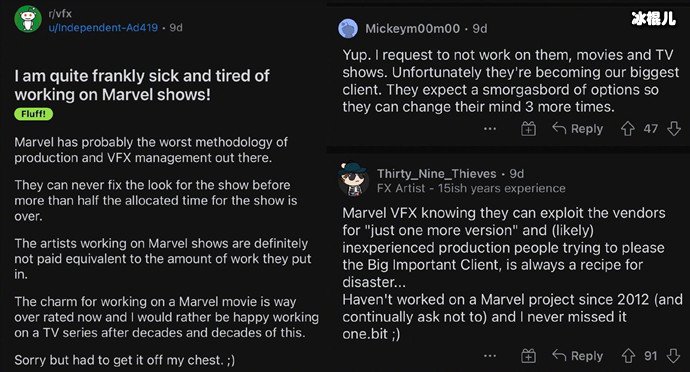Open u/Independent-Ad419 profile

click(x=103, y=28)
